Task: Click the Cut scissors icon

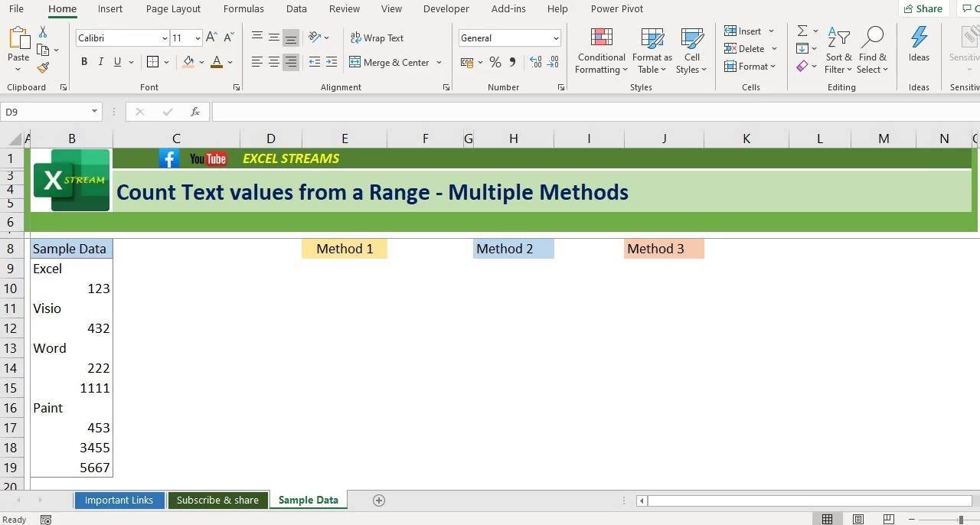Action: [43, 32]
